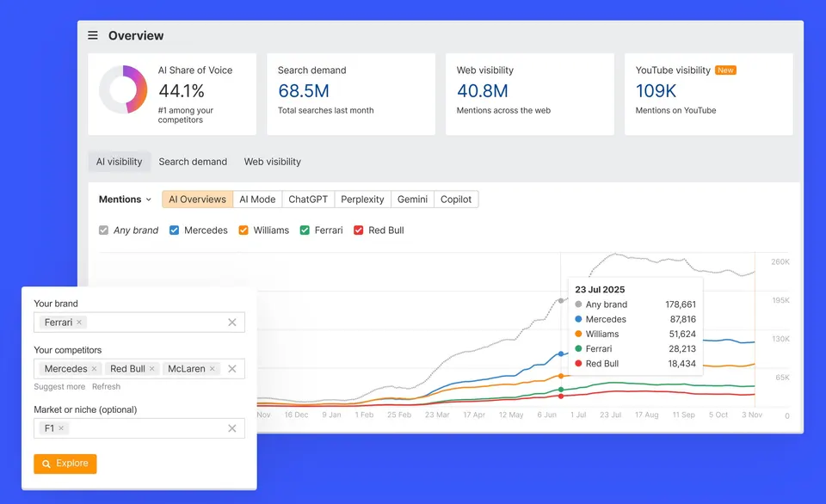This screenshot has height=504, width=826.
Task: Open the Mentions metric dropdown
Action: (126, 199)
